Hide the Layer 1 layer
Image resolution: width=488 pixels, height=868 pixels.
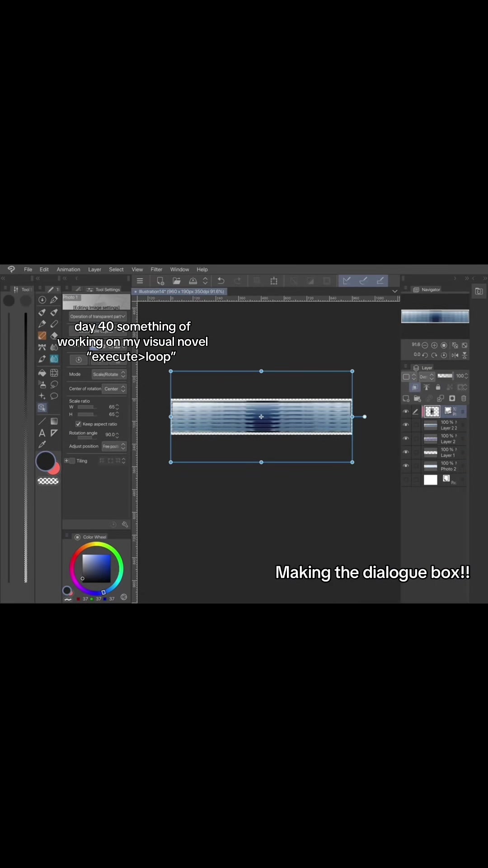coord(406,452)
